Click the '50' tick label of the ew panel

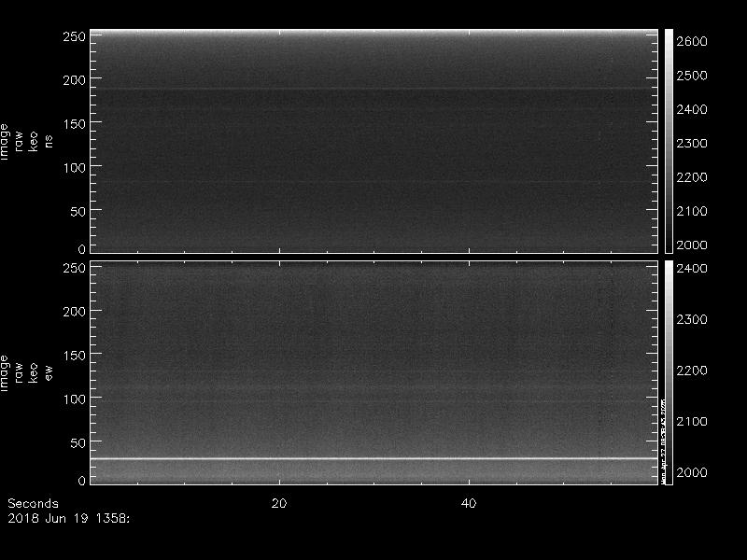point(78,442)
